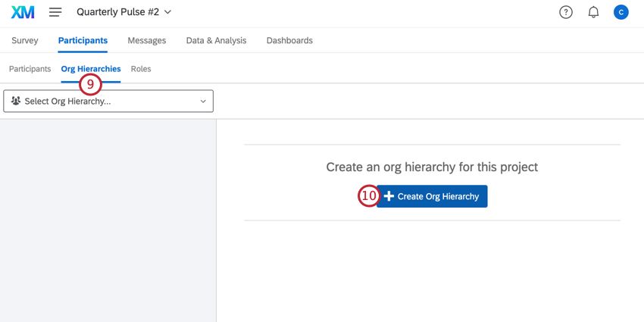This screenshot has width=644, height=322.
Task: Open the help question mark icon
Action: [x=566, y=12]
